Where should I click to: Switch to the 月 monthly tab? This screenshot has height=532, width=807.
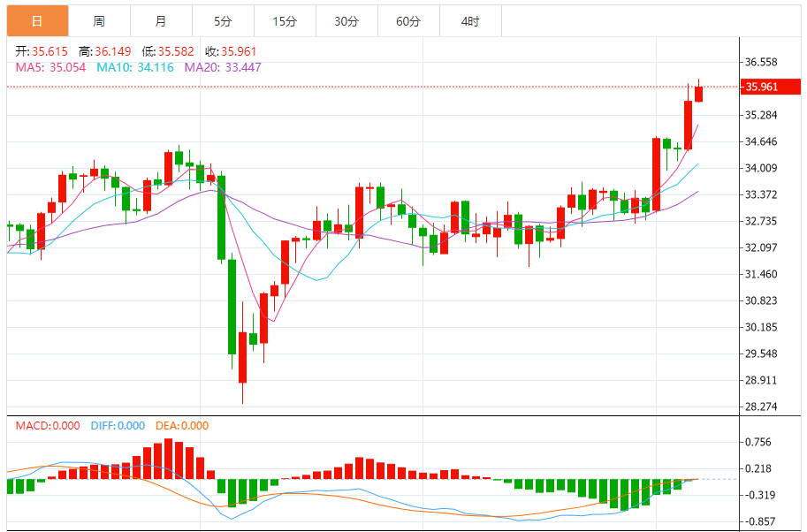pyautogui.click(x=161, y=21)
